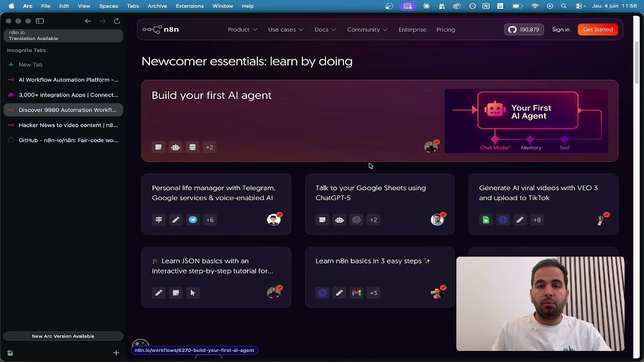Open a New Tab in the sidebar

[63, 64]
